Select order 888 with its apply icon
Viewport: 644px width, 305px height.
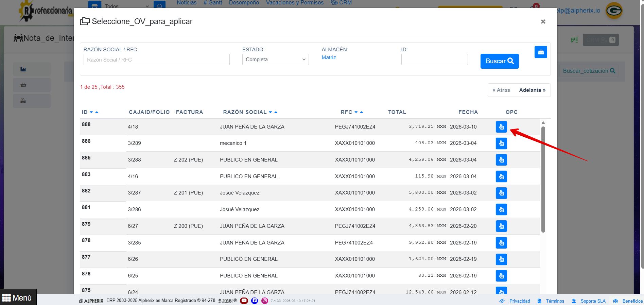(501, 127)
